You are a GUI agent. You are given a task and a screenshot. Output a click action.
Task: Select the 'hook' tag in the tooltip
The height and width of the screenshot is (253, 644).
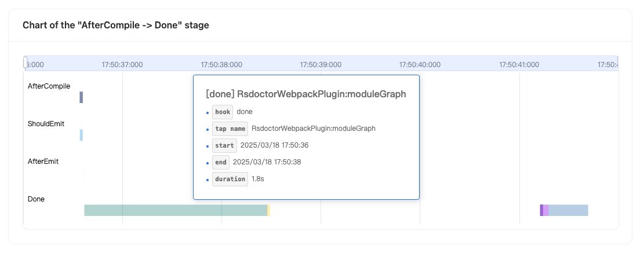tap(223, 112)
